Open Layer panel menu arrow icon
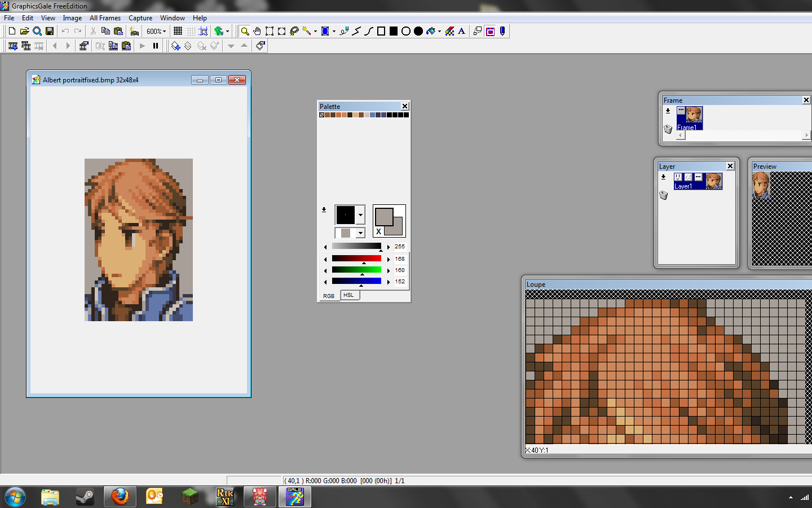Image resolution: width=812 pixels, height=508 pixels. (664, 177)
